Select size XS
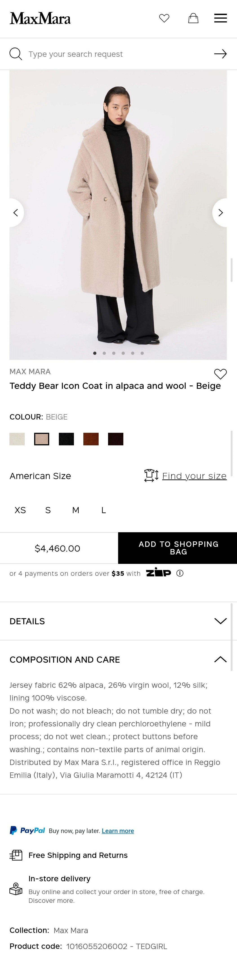237x980 pixels. [x=20, y=510]
